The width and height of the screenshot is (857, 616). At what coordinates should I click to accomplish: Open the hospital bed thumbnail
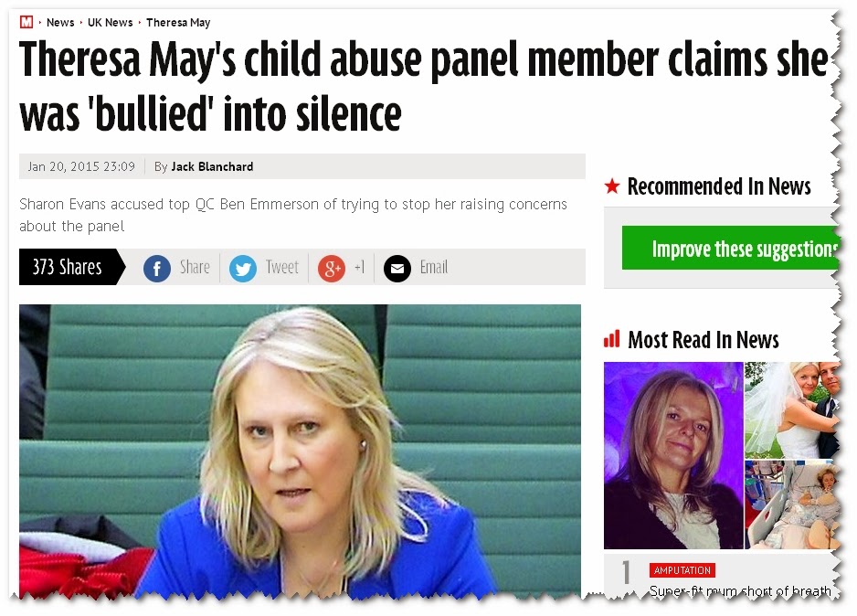(792, 504)
